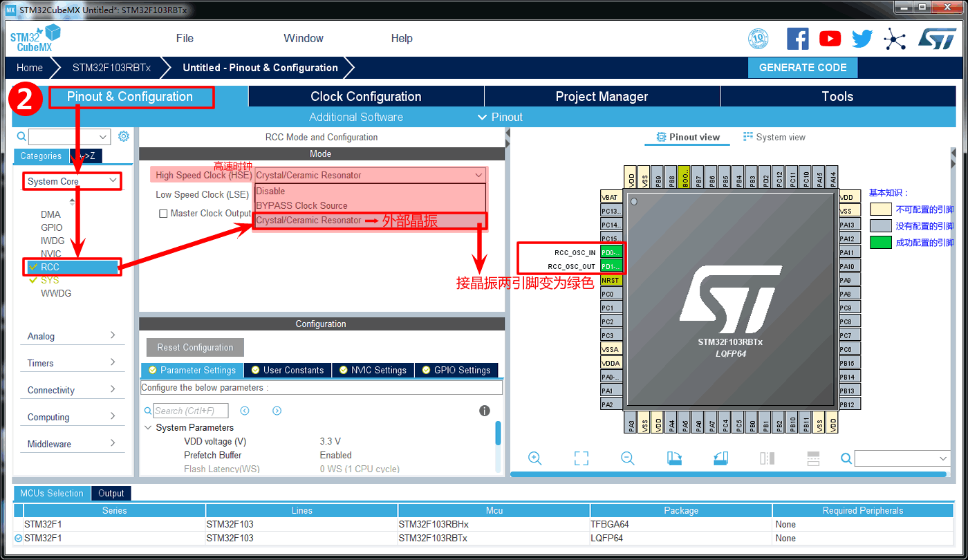Open the NVIC Settings tab
The height and width of the screenshot is (560, 968).
[x=373, y=370]
